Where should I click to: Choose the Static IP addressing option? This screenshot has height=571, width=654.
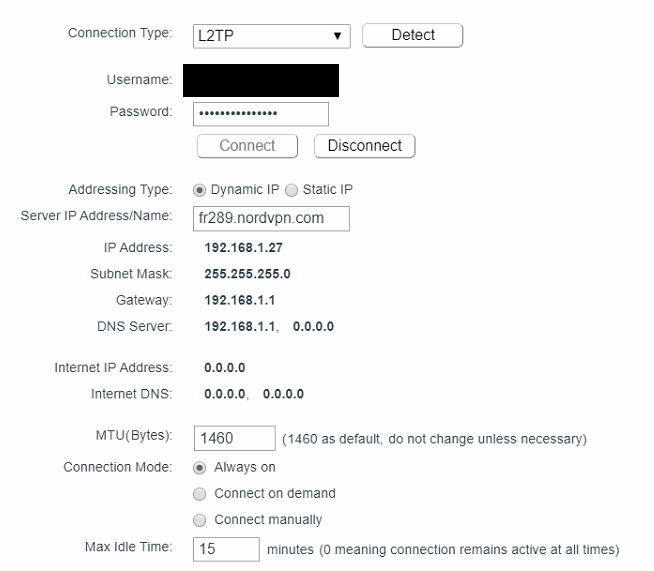point(292,190)
